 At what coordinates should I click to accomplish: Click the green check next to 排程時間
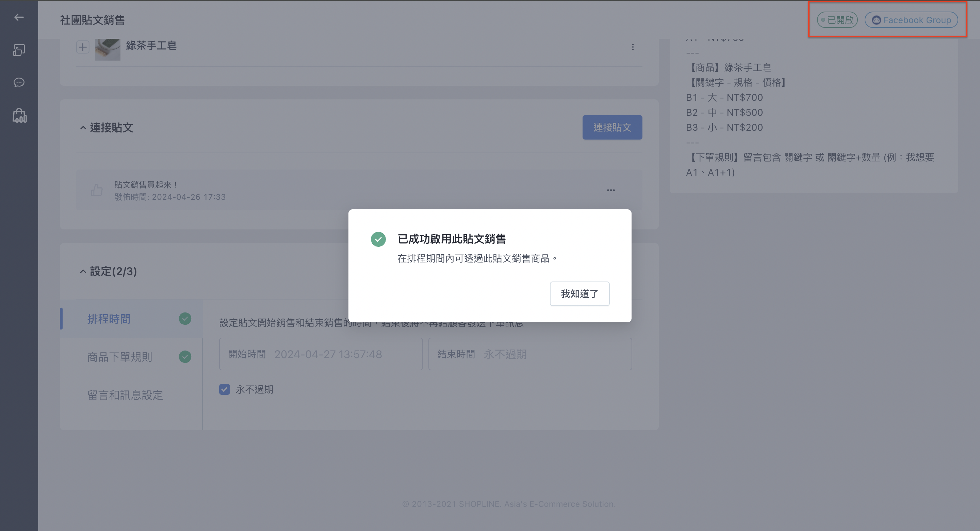pos(185,318)
